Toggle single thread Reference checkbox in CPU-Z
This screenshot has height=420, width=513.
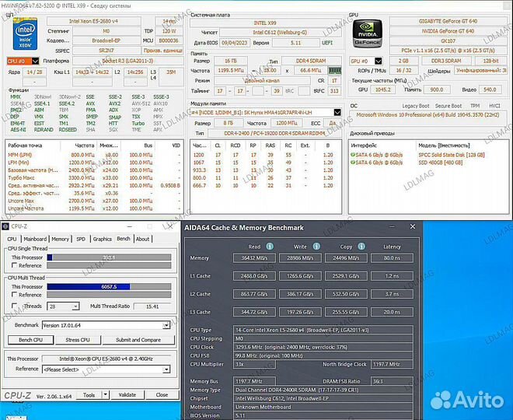[15, 265]
